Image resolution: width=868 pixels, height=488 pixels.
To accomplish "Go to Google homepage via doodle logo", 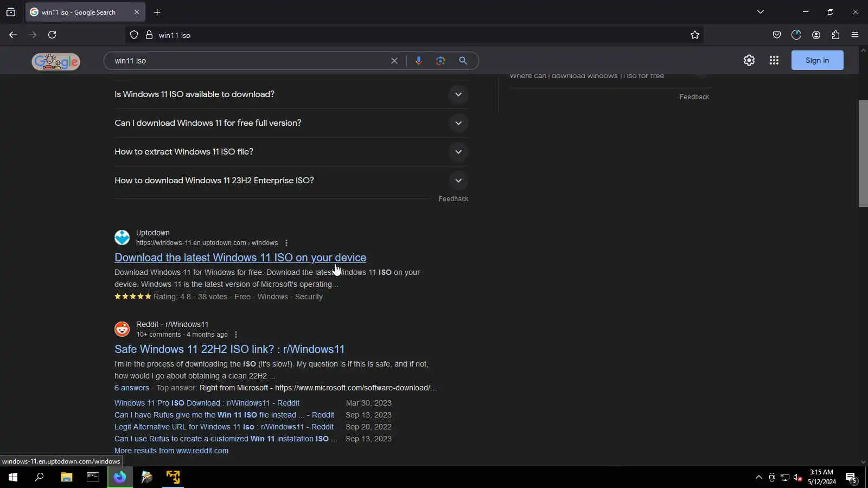I will pos(56,61).
